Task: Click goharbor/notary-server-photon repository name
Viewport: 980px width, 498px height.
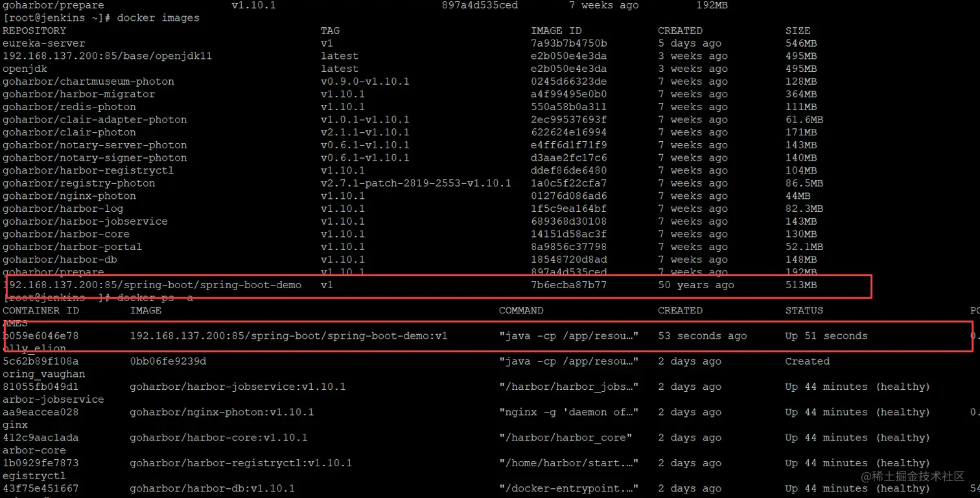Action: (x=95, y=145)
